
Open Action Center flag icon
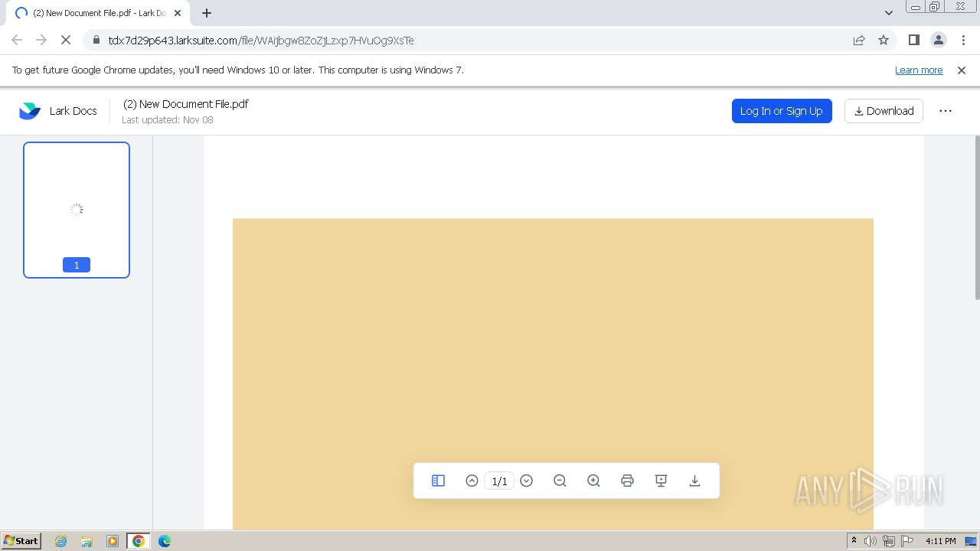[x=906, y=541]
